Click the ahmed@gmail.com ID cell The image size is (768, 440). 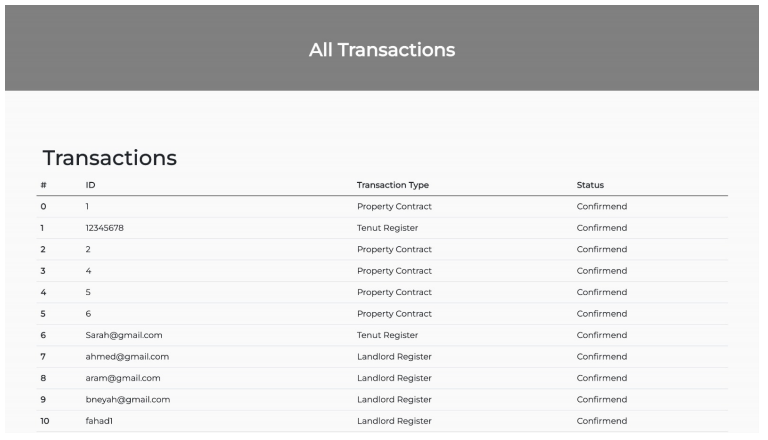click(127, 357)
